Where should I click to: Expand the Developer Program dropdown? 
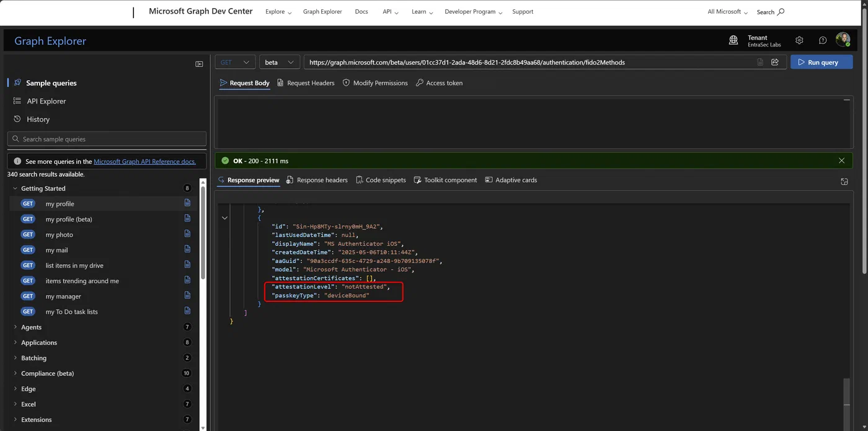474,12
